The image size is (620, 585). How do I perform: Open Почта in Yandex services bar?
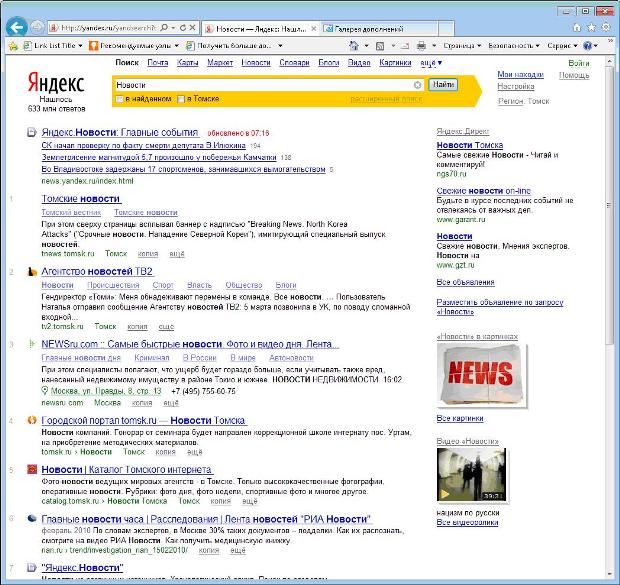(158, 62)
